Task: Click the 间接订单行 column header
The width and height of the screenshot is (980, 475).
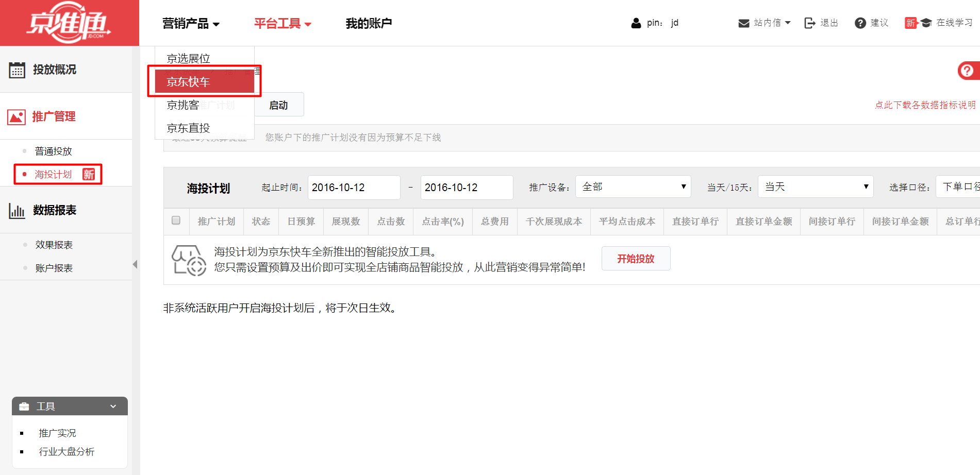Action: (x=832, y=222)
